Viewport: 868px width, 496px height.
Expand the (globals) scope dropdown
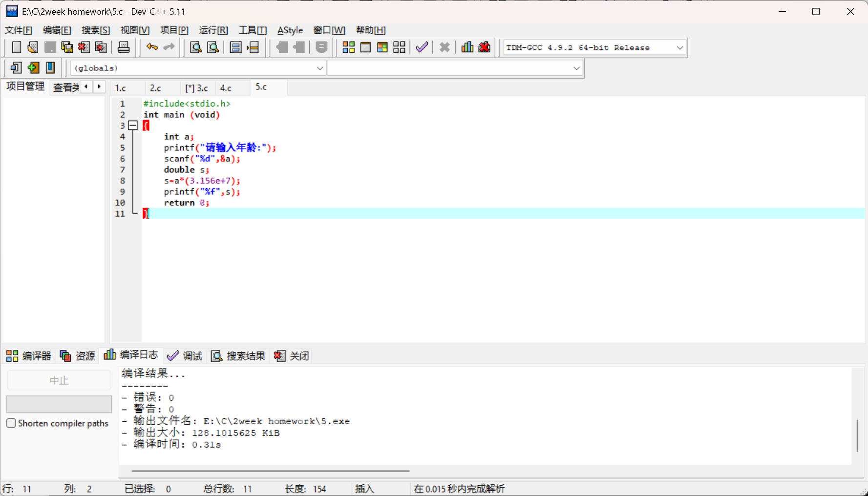tap(198, 68)
